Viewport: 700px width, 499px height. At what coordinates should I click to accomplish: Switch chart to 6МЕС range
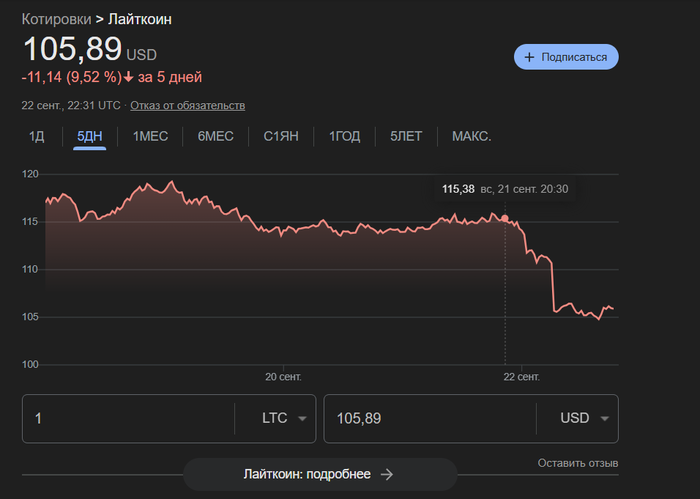pos(215,136)
